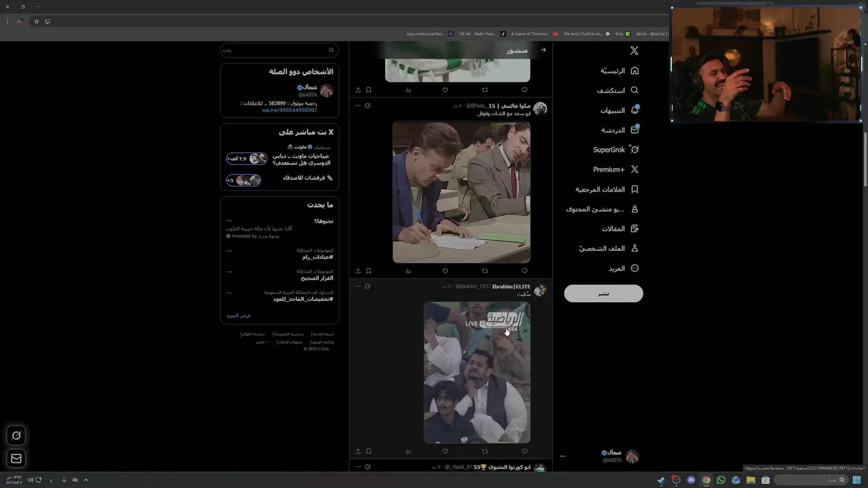This screenshot has height=488, width=868.
Task: Bookmark this page with star icon
Action: pos(37,21)
